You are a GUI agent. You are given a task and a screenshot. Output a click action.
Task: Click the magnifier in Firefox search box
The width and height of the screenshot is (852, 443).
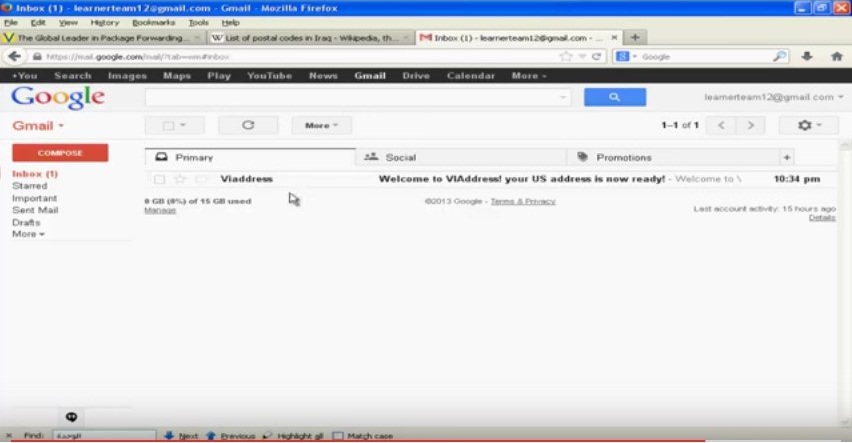[779, 57]
